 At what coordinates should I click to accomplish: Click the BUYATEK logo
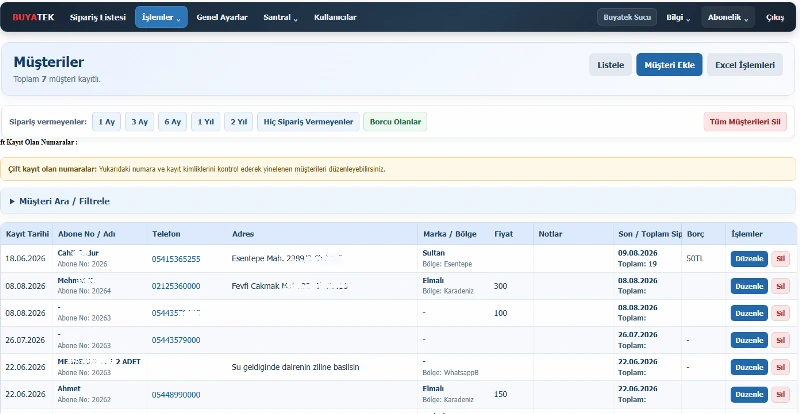pyautogui.click(x=33, y=17)
